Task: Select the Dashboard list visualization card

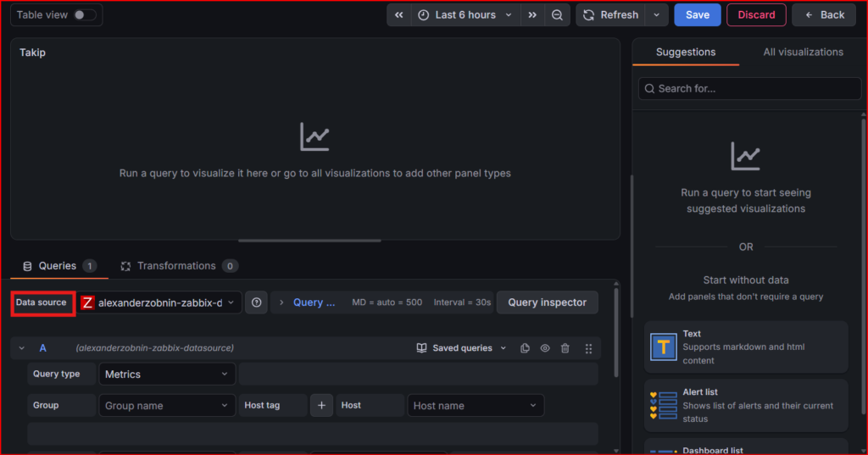Action: coord(746,447)
